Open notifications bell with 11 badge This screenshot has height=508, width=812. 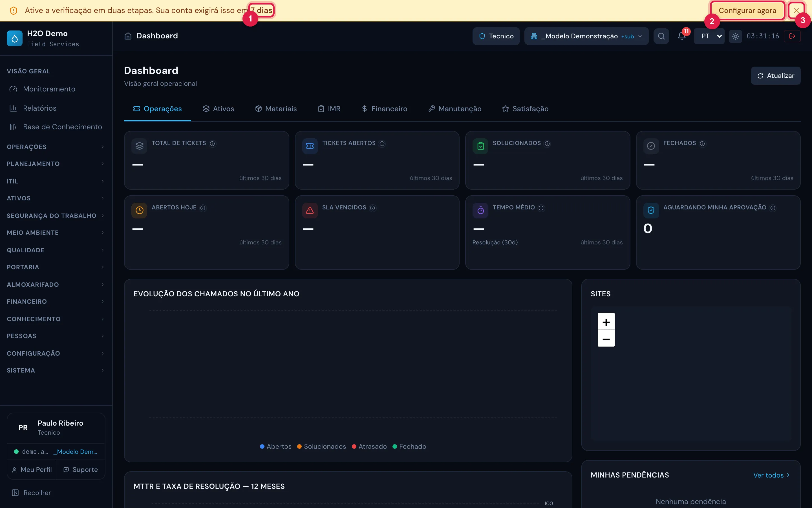tap(682, 36)
